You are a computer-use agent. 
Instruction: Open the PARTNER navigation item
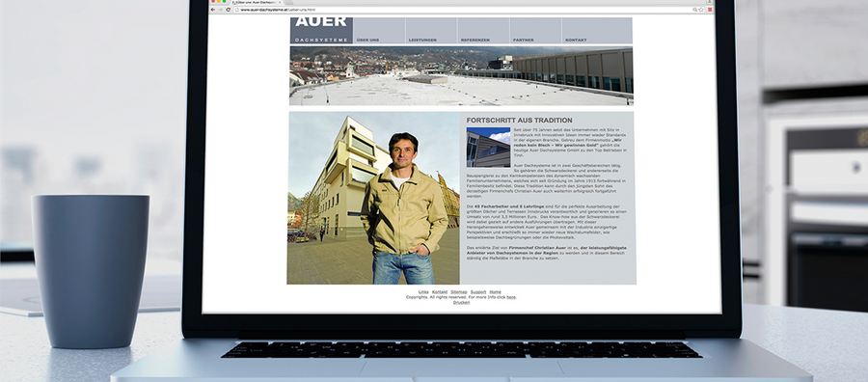[535, 31]
